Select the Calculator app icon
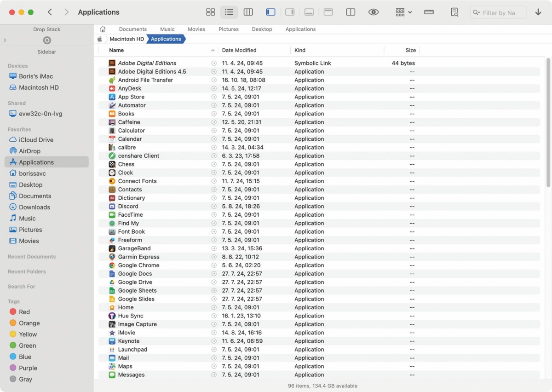 pos(112,131)
